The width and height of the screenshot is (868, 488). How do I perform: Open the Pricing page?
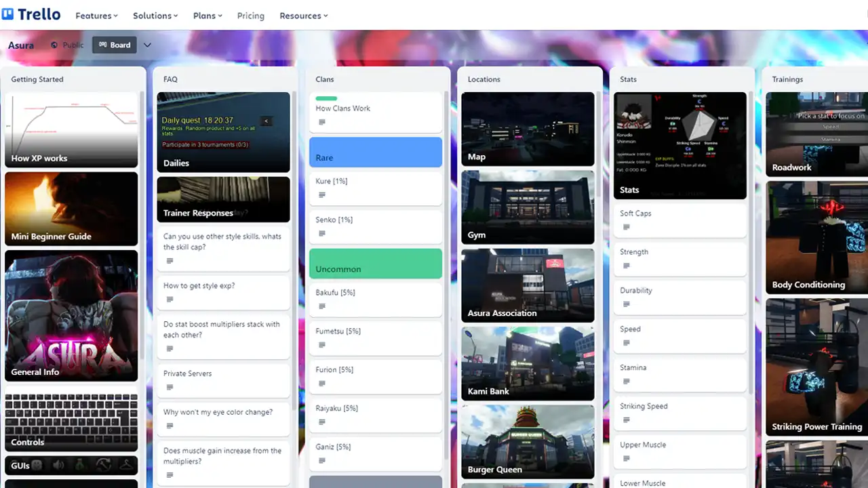pos(251,16)
